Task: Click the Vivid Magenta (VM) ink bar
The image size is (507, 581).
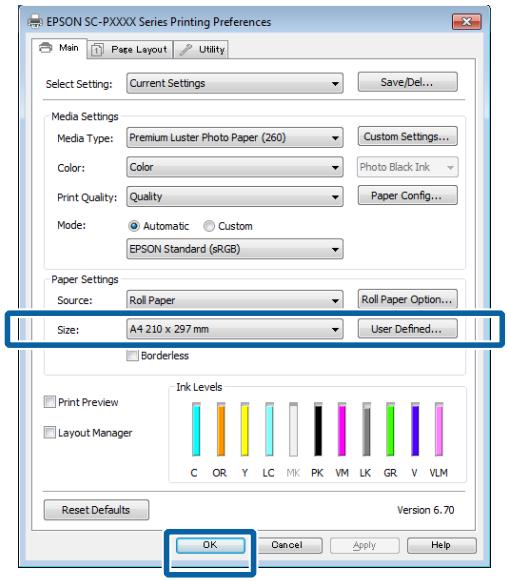Action: click(342, 429)
